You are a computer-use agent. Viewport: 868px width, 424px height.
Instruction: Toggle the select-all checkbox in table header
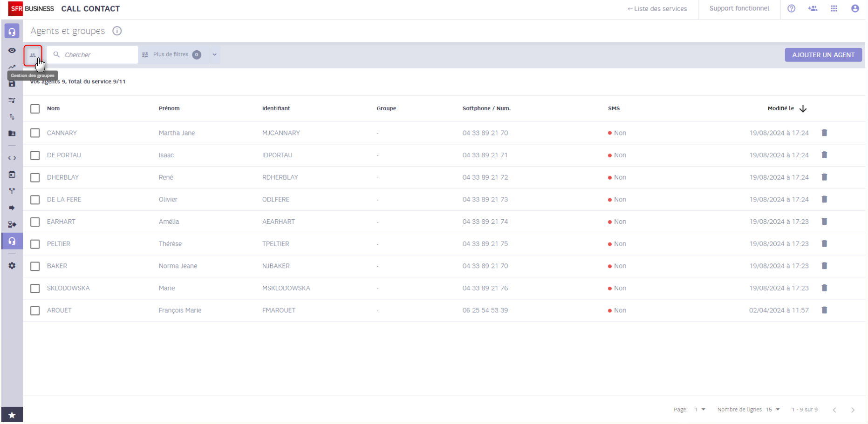(35, 109)
